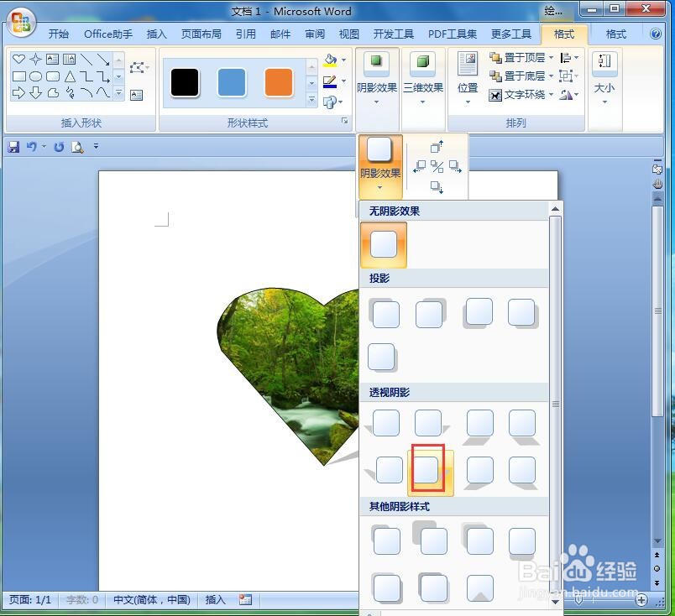Choose first style under 其他阴影样式
The height and width of the screenshot is (616, 675).
tap(385, 540)
